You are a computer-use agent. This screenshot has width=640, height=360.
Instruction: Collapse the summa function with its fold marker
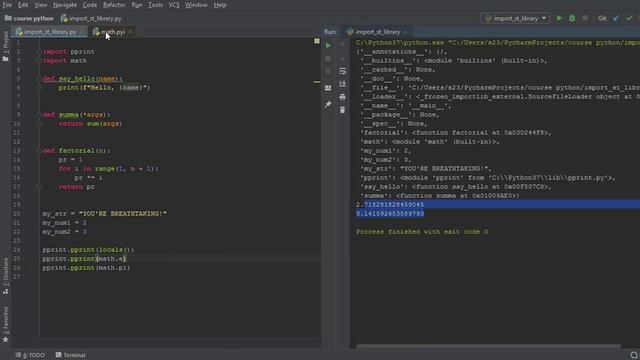[40, 115]
